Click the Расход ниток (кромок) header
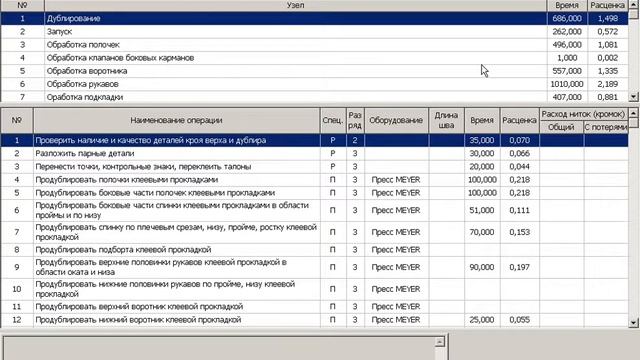 [583, 114]
